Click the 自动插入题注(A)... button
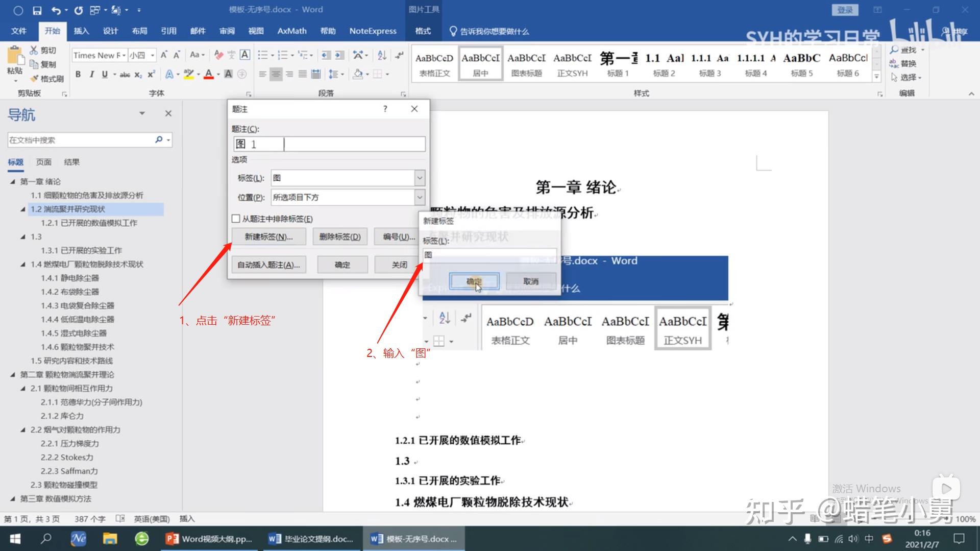Screen dimensions: 980x551 pos(268,265)
